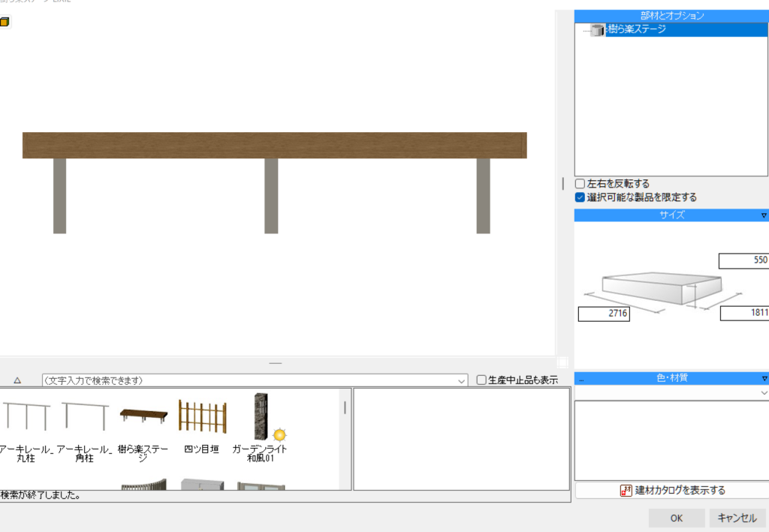Select the ガーデンライト和風01 item
This screenshot has width=769, height=532.
pos(260,416)
